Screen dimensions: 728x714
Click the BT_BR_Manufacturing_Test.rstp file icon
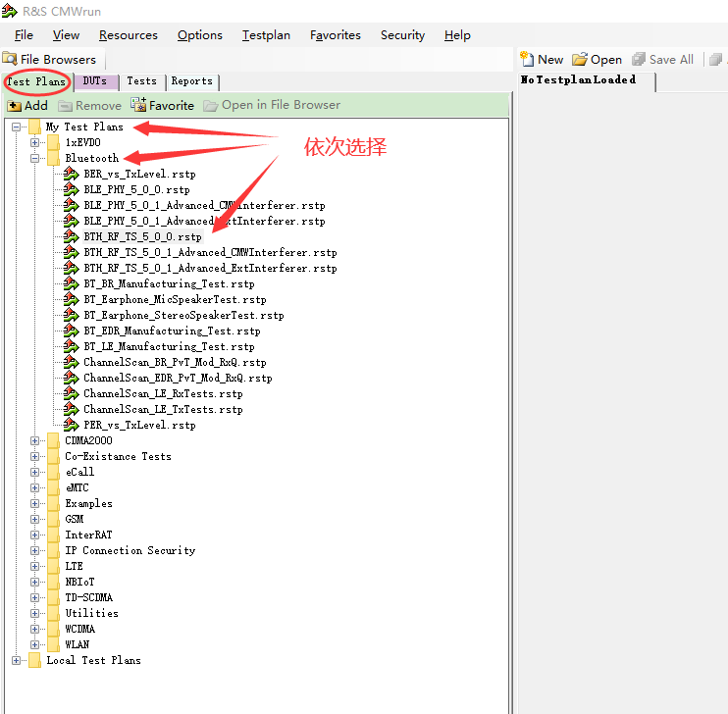pos(71,283)
